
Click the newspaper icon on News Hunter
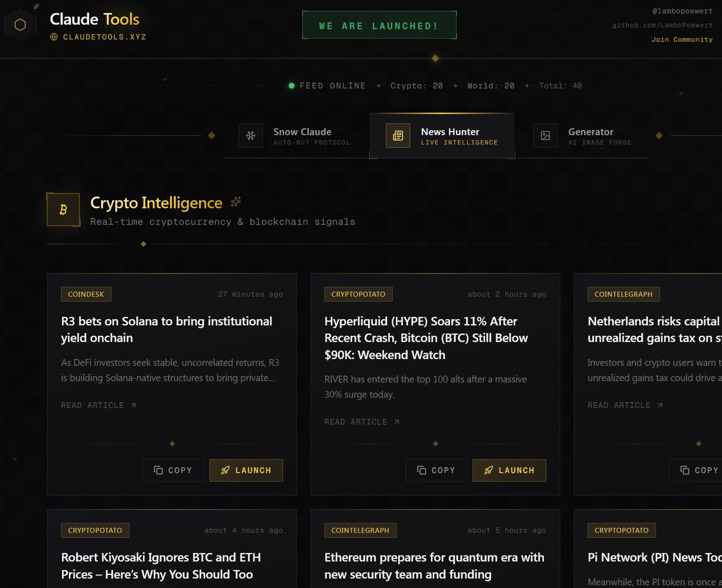click(x=397, y=135)
